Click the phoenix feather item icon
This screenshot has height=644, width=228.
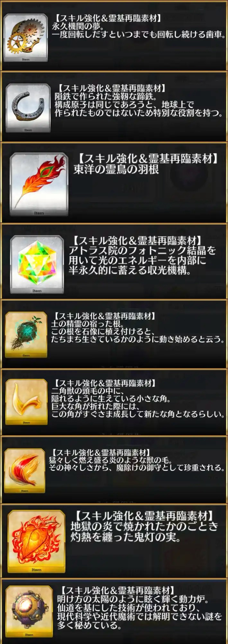point(39,185)
